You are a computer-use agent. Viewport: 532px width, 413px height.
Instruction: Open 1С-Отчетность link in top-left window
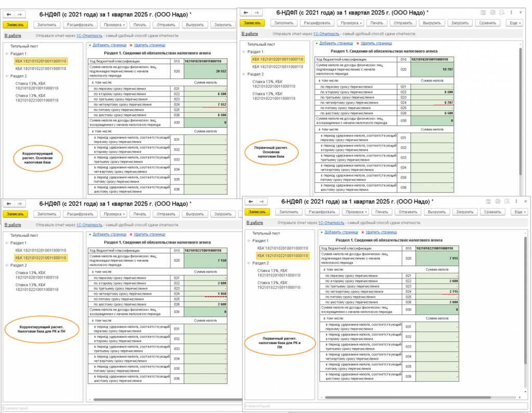pos(89,36)
